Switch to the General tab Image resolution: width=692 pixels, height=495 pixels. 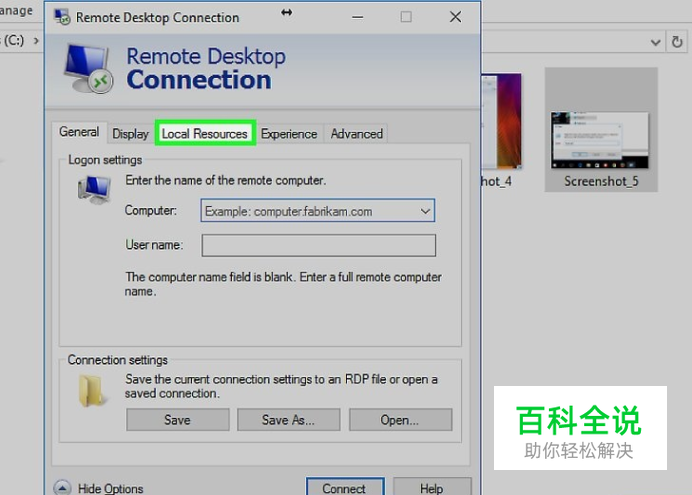[x=79, y=132]
